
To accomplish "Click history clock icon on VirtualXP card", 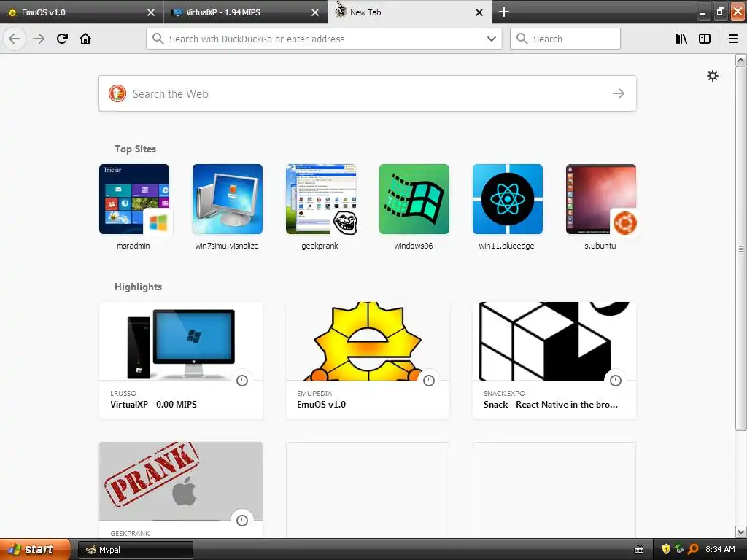I will tap(242, 380).
